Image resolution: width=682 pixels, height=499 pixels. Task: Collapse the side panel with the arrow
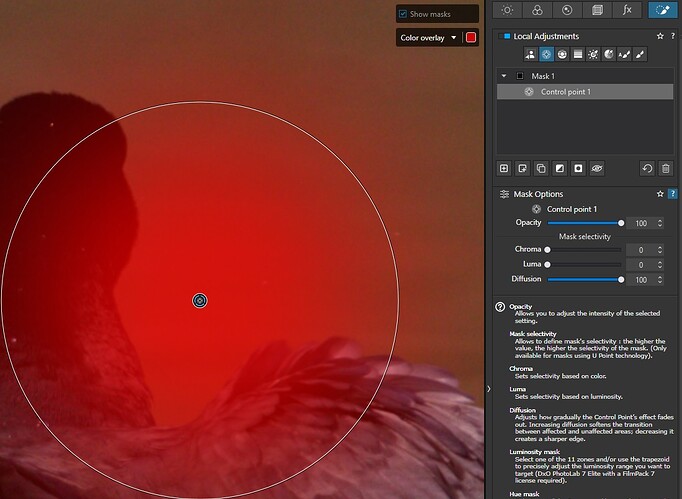(x=488, y=387)
